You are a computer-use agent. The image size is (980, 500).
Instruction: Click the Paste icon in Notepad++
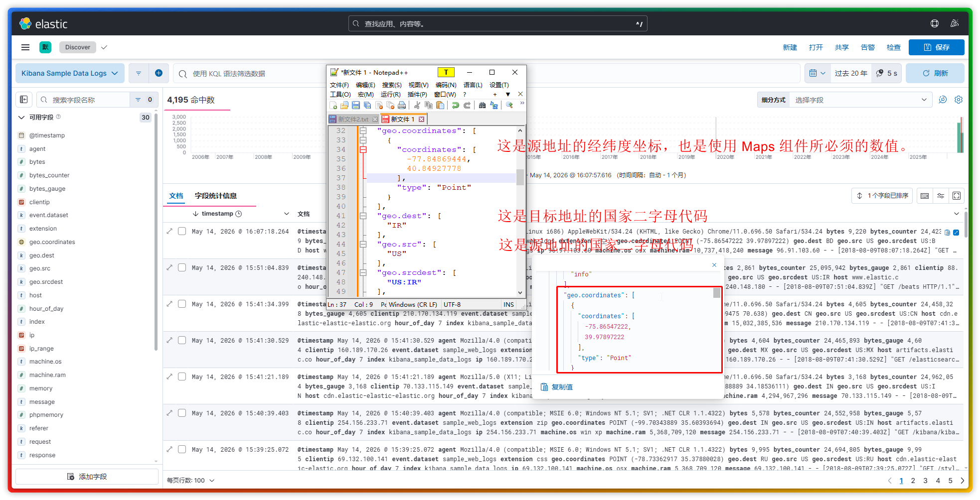(x=440, y=105)
